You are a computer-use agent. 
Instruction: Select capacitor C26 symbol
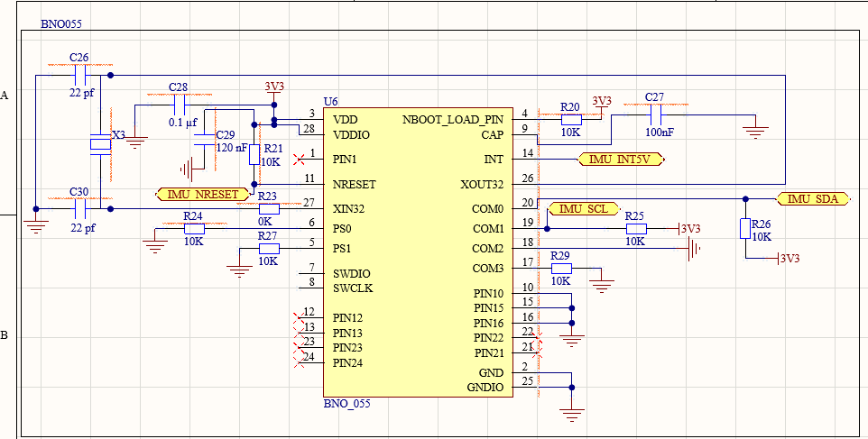pyautogui.click(x=80, y=75)
